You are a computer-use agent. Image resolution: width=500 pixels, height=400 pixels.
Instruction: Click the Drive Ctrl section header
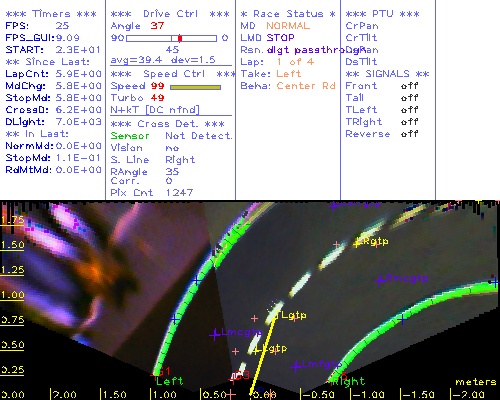tap(170, 14)
